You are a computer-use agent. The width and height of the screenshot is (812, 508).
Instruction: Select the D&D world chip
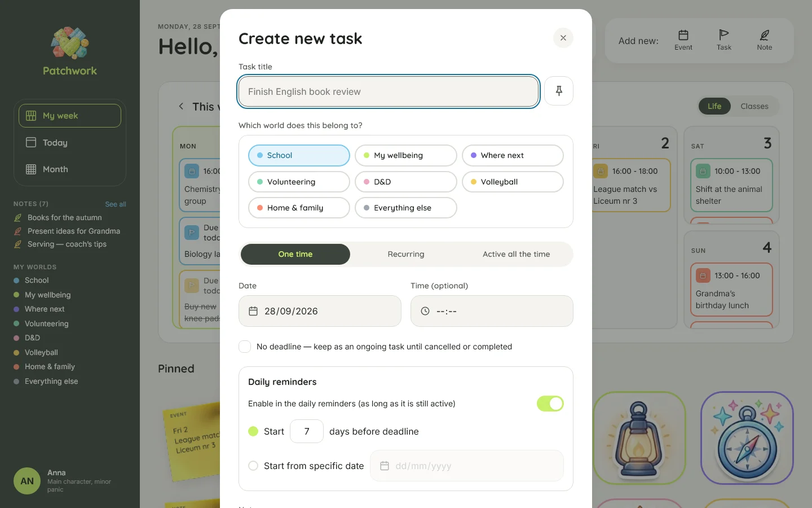406,182
